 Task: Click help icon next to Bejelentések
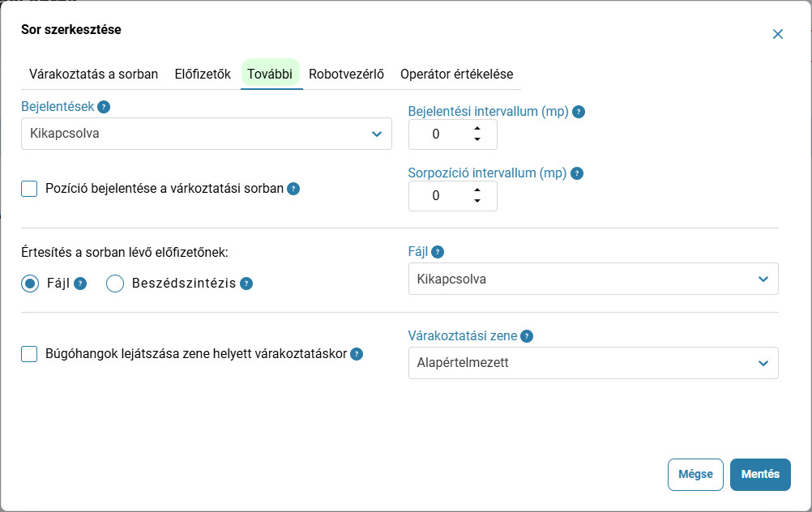[x=104, y=107]
